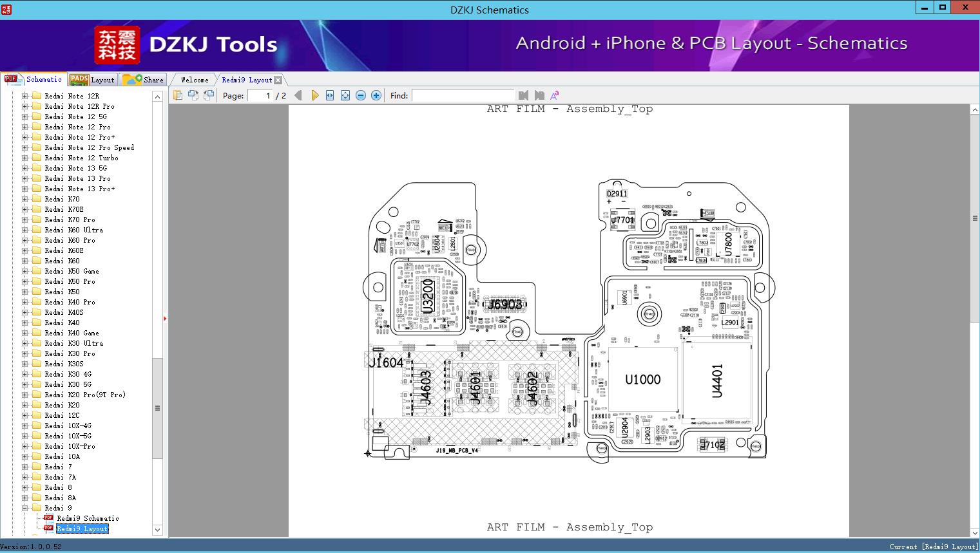Select Redmi Note 12 Turbo folder

pos(81,158)
